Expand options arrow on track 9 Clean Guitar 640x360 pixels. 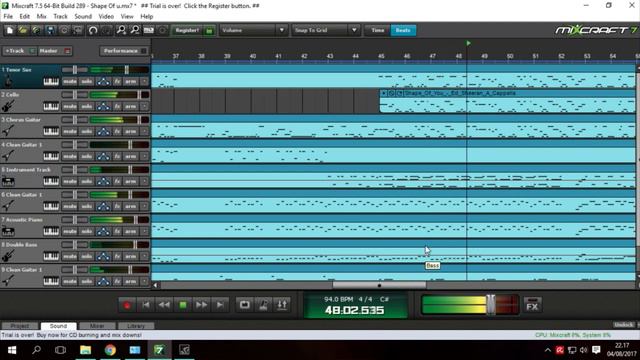144,281
